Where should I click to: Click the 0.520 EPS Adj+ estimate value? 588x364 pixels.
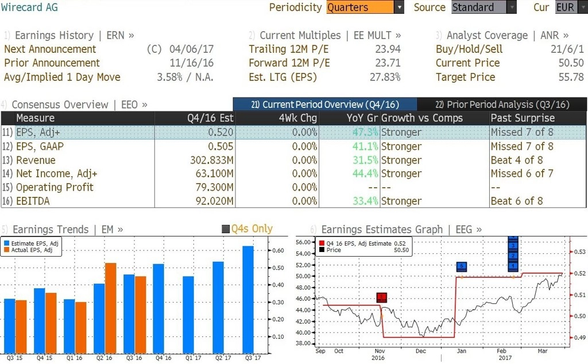221,132
